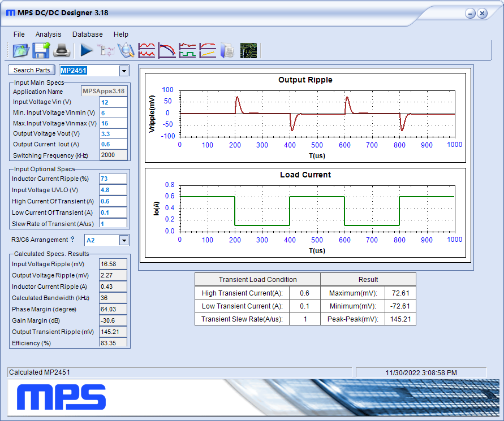Expand the MP2451 part dropdown
504x421 pixels.
click(x=123, y=71)
